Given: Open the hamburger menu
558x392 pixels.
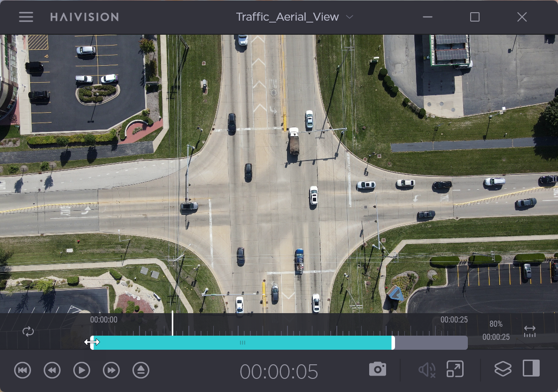Looking at the screenshot, I should click(26, 17).
